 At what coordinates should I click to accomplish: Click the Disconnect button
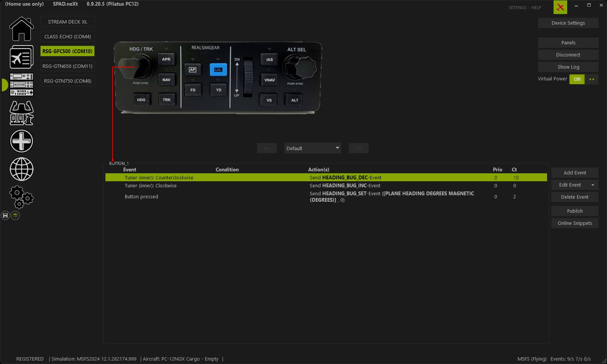(x=568, y=55)
